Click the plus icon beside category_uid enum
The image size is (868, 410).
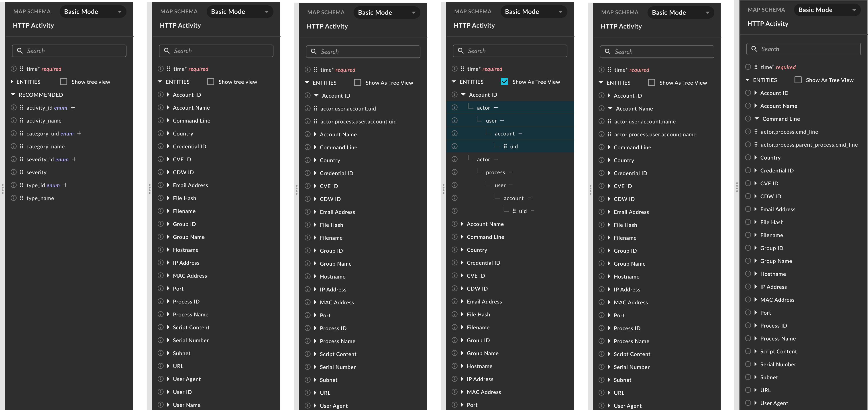(x=79, y=133)
